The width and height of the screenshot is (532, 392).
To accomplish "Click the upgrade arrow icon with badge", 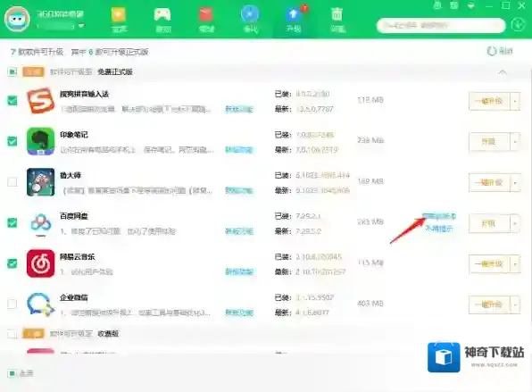I will (294, 14).
